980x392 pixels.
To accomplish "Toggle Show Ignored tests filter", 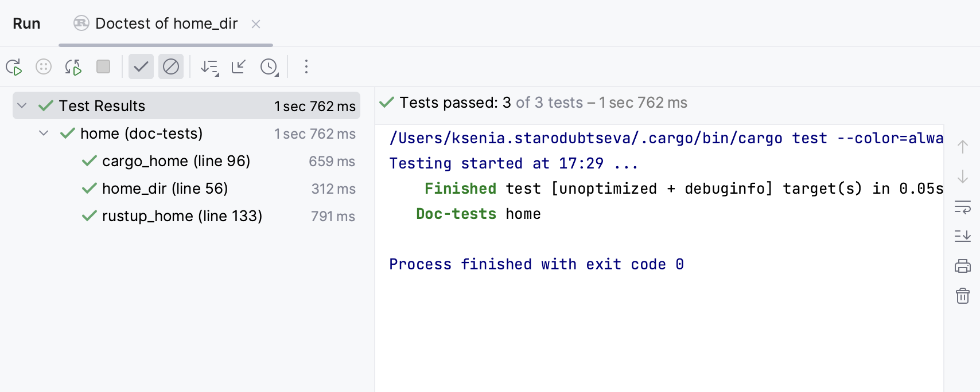I will (171, 66).
